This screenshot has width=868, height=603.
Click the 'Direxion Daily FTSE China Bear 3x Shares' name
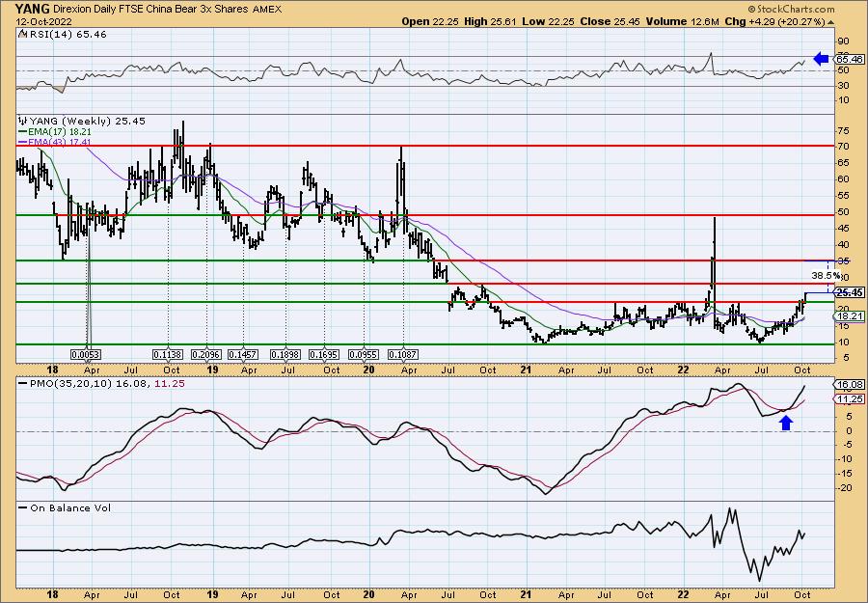click(149, 10)
